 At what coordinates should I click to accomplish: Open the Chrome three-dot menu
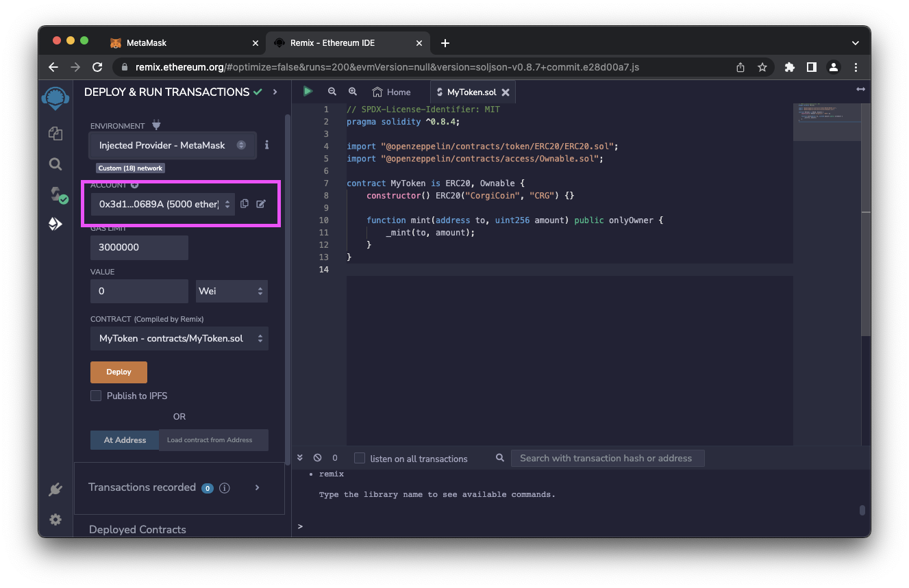click(856, 67)
